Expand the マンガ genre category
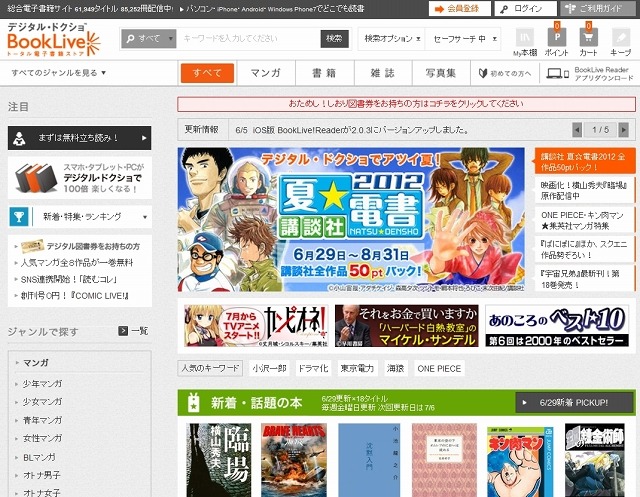The width and height of the screenshot is (640, 497). (x=36, y=362)
